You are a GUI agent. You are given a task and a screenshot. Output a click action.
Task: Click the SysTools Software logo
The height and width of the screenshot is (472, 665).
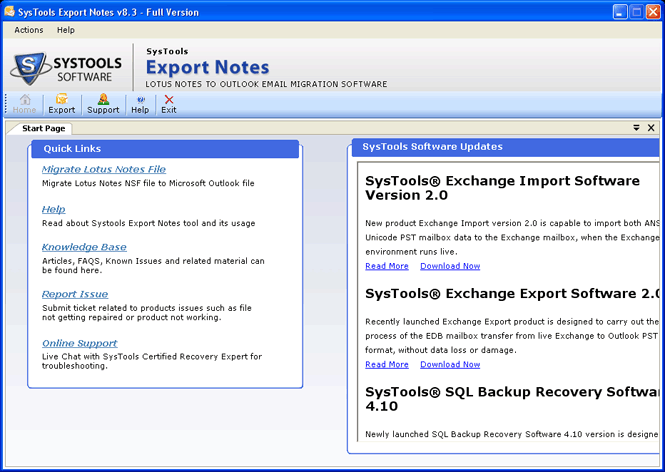point(66,68)
